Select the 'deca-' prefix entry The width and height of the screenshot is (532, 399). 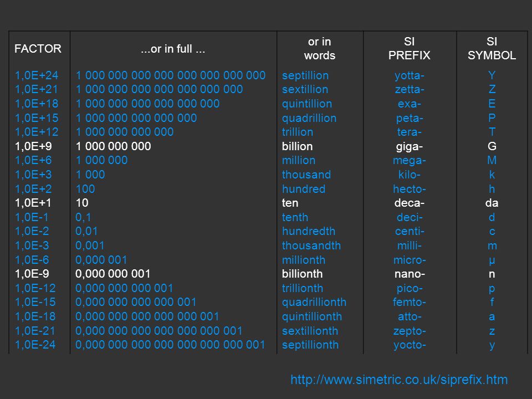tap(409, 203)
